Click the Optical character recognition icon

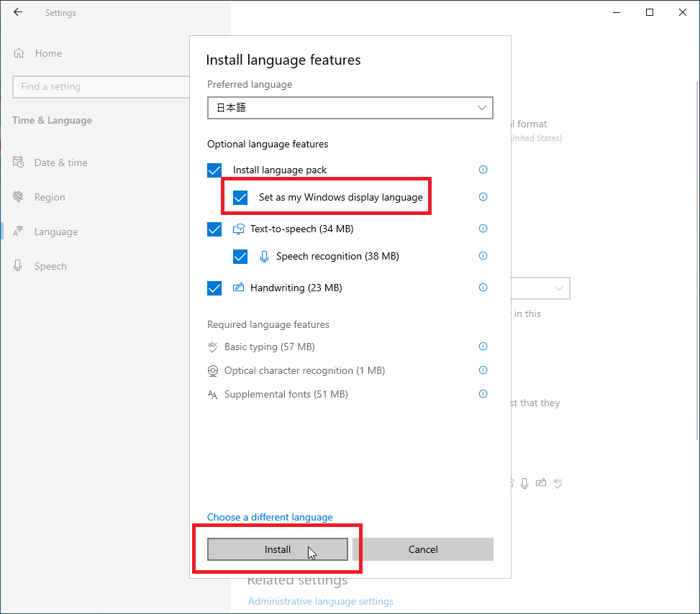[213, 371]
